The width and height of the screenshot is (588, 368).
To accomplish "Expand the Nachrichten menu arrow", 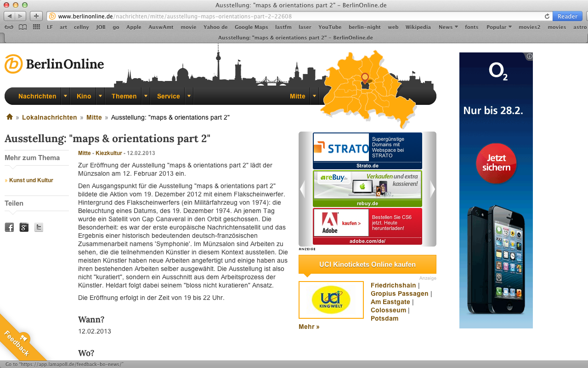I will 65,96.
